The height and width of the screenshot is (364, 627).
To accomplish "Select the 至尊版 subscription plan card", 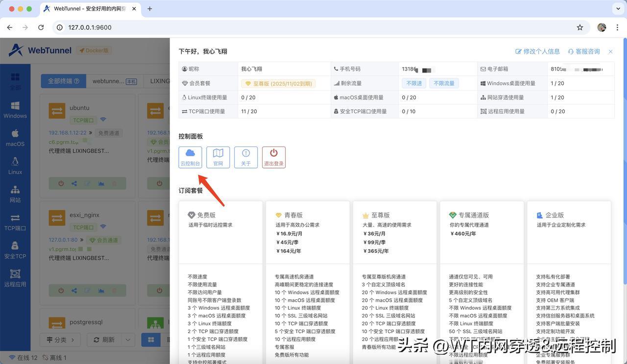I will (395, 282).
